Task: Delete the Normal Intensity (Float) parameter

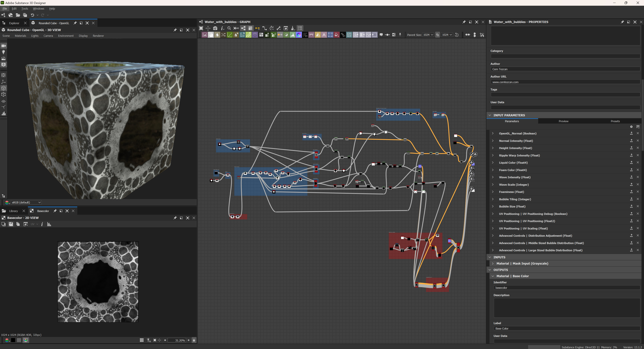Action: [638, 141]
